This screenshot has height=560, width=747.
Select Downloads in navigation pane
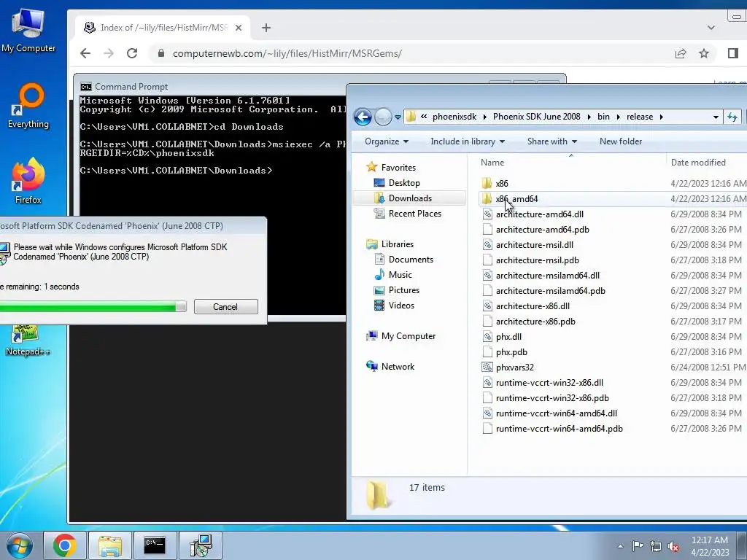pos(410,198)
